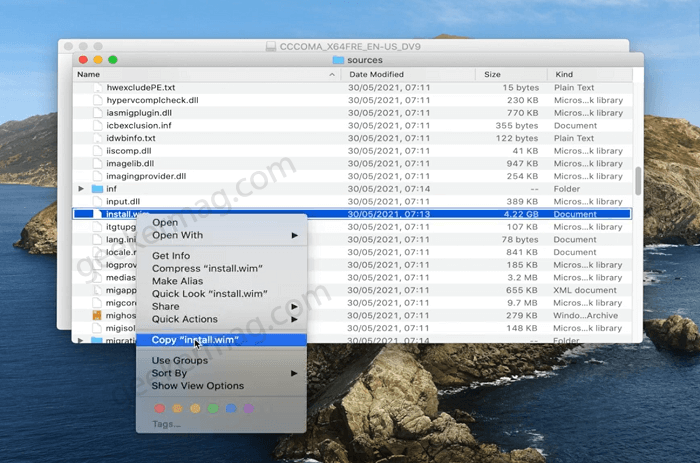This screenshot has width=700, height=463.
Task: Click the vertical scrollbar of sources window
Action: point(638,181)
